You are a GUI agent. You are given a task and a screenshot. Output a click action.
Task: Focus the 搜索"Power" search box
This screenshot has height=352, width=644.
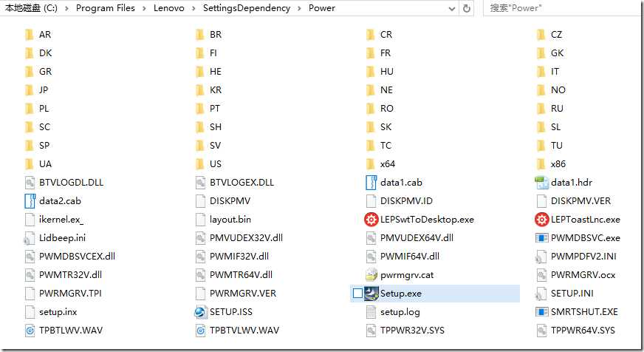coord(561,8)
